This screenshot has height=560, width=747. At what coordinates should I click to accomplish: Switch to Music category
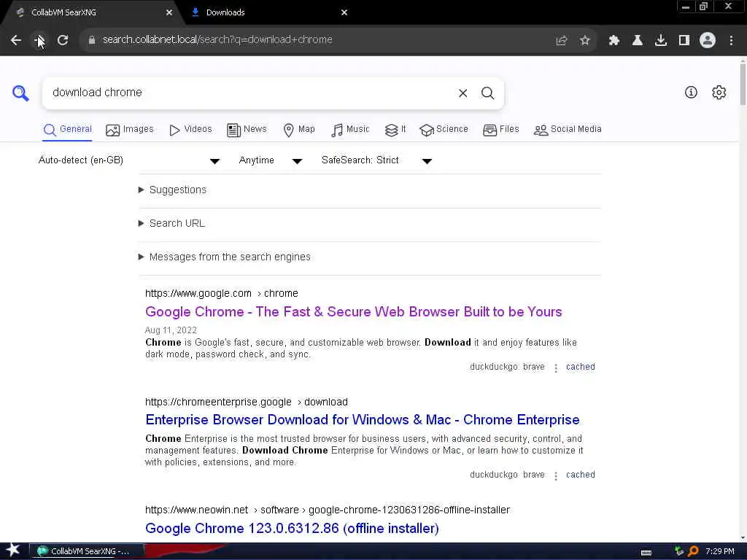tap(350, 130)
